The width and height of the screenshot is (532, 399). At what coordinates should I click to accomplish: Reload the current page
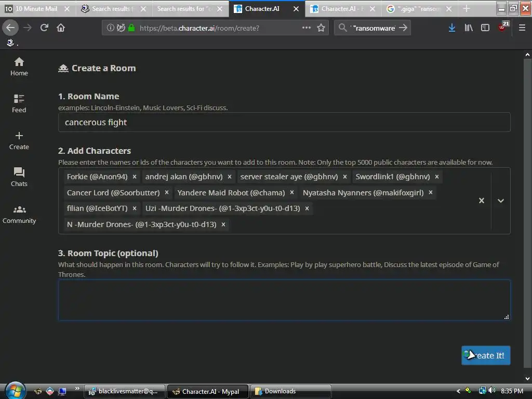point(44,28)
